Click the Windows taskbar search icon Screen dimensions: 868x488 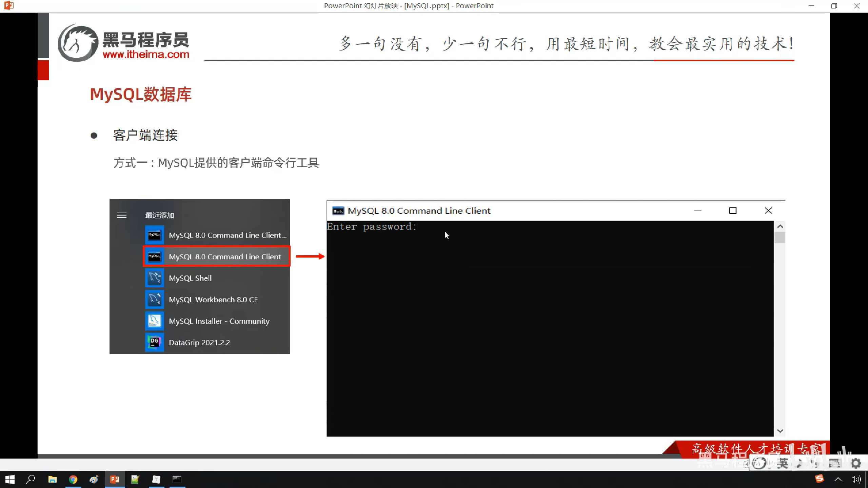(31, 479)
